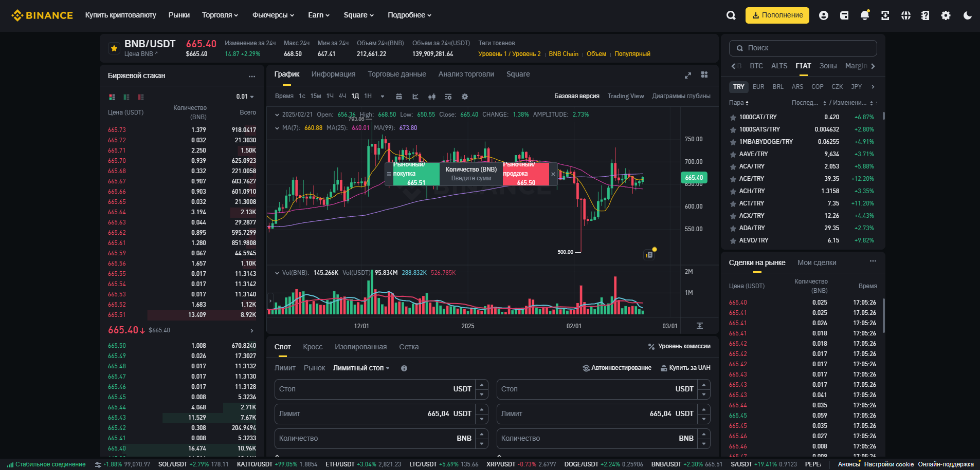Show sell orders only in order book
The height and width of the screenshot is (470, 980).
point(141,97)
